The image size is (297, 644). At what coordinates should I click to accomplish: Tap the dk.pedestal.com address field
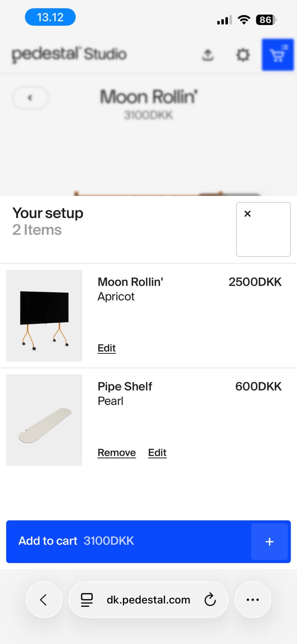click(x=148, y=600)
